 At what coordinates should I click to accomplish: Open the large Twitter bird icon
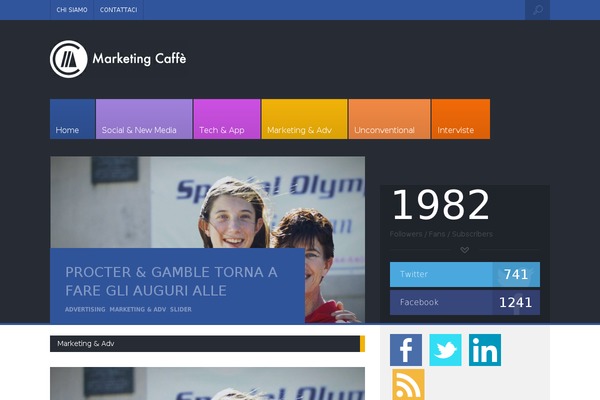[445, 350]
